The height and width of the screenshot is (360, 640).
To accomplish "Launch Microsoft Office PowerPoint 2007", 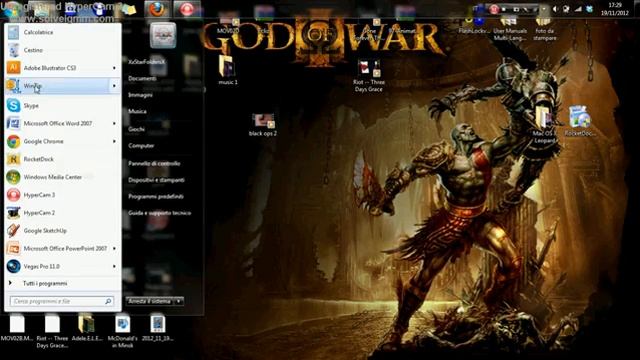I will (62, 249).
